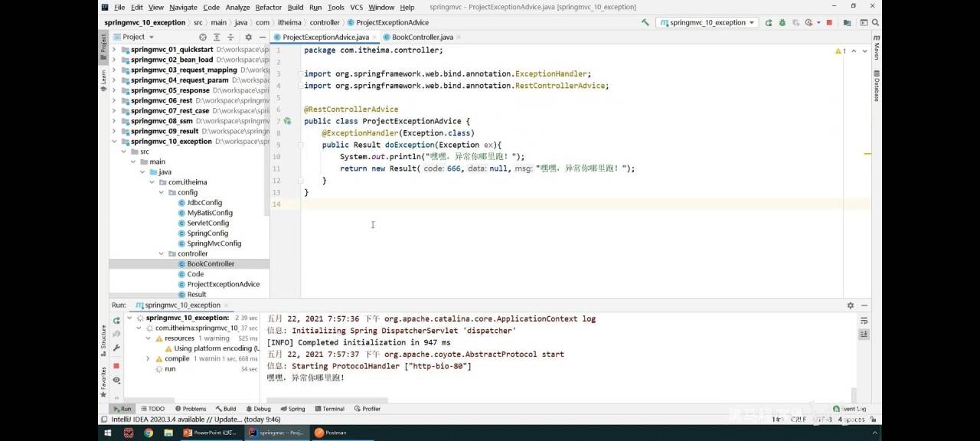Open the Terminal tool window tab
Image resolution: width=980 pixels, height=441 pixels.
pyautogui.click(x=329, y=409)
